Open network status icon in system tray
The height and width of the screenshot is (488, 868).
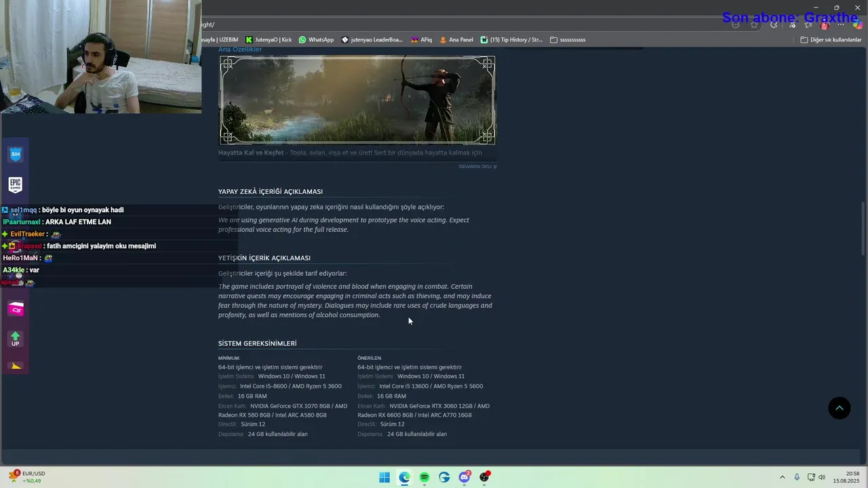click(x=811, y=477)
